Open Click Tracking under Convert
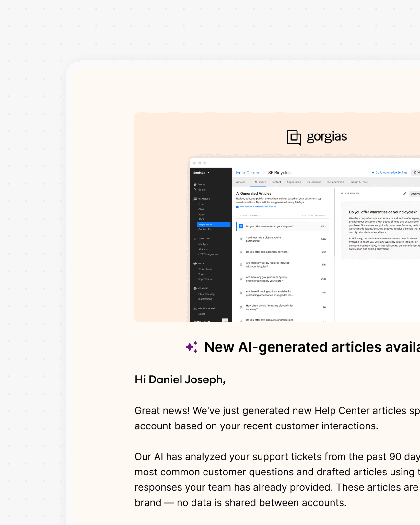Viewport: 420px width, 525px height. [206, 294]
